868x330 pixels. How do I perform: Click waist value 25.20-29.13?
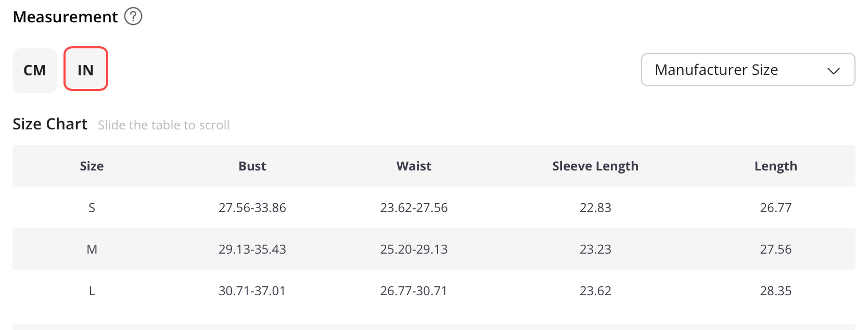pyautogui.click(x=414, y=249)
